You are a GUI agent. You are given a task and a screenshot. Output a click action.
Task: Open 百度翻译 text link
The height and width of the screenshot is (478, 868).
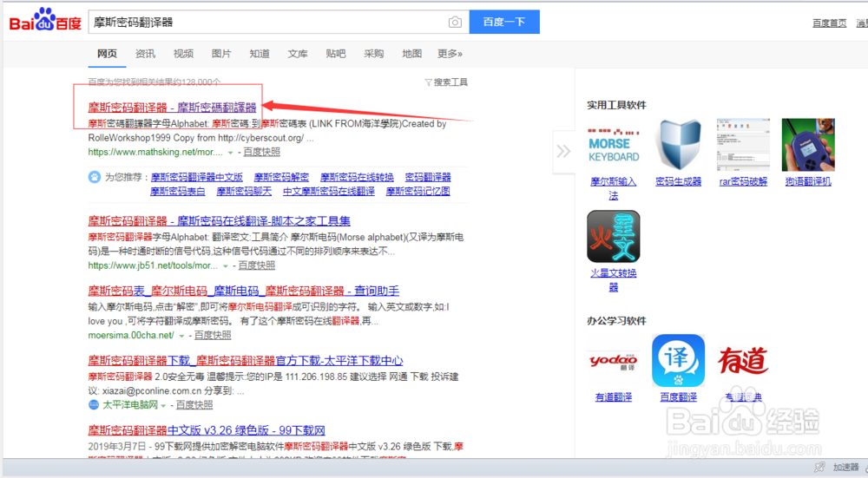(678, 397)
